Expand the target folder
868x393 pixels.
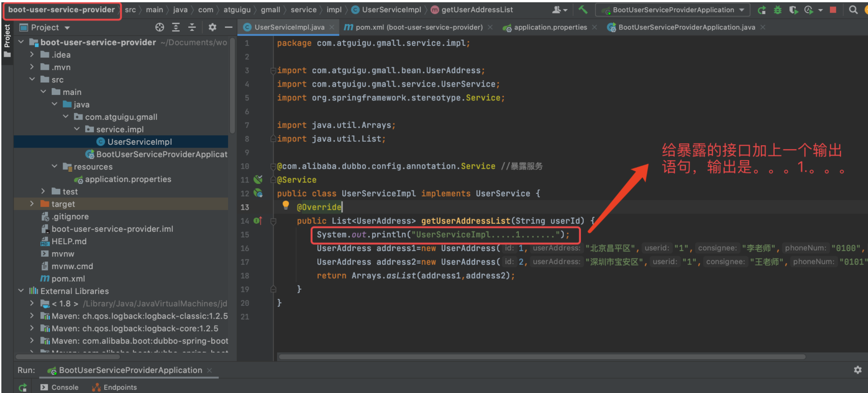pyautogui.click(x=32, y=204)
